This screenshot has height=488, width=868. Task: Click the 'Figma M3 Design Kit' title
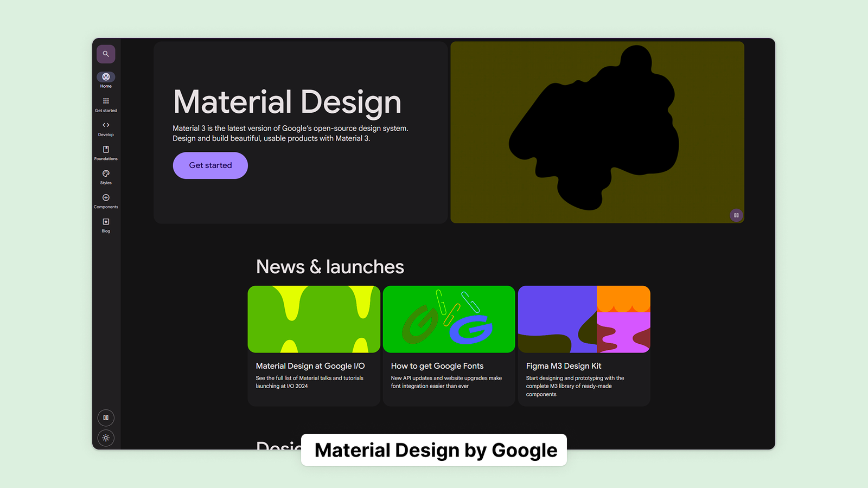(564, 366)
